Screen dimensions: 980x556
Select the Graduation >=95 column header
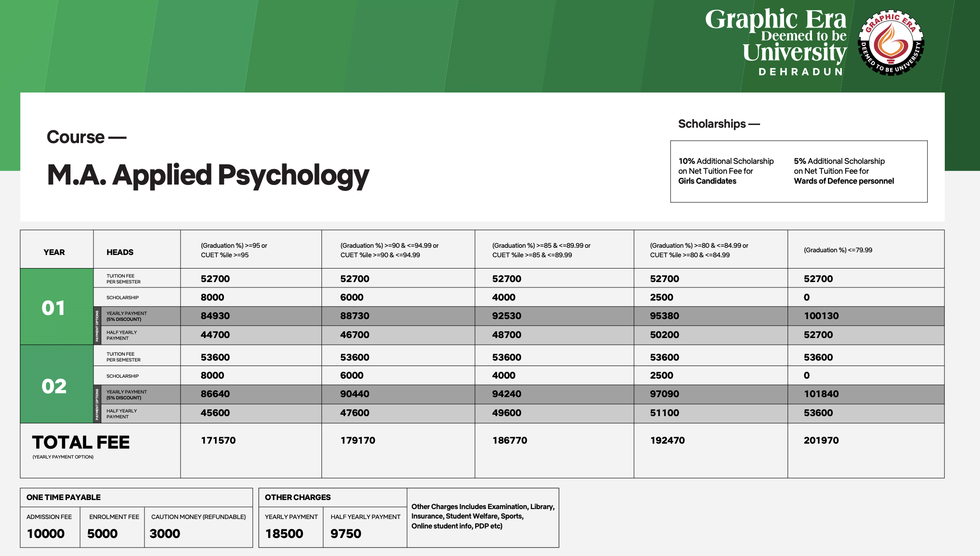[234, 250]
